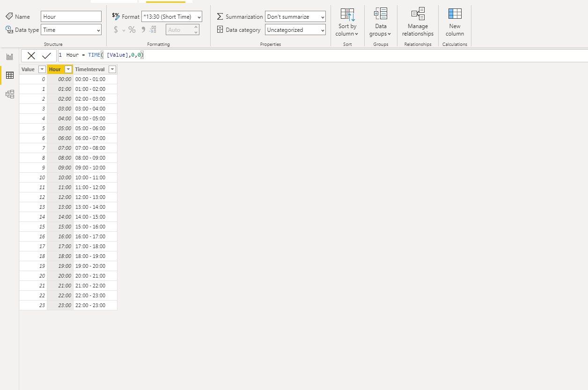
Task: Click into the DAX formula bar
Action: [323, 55]
